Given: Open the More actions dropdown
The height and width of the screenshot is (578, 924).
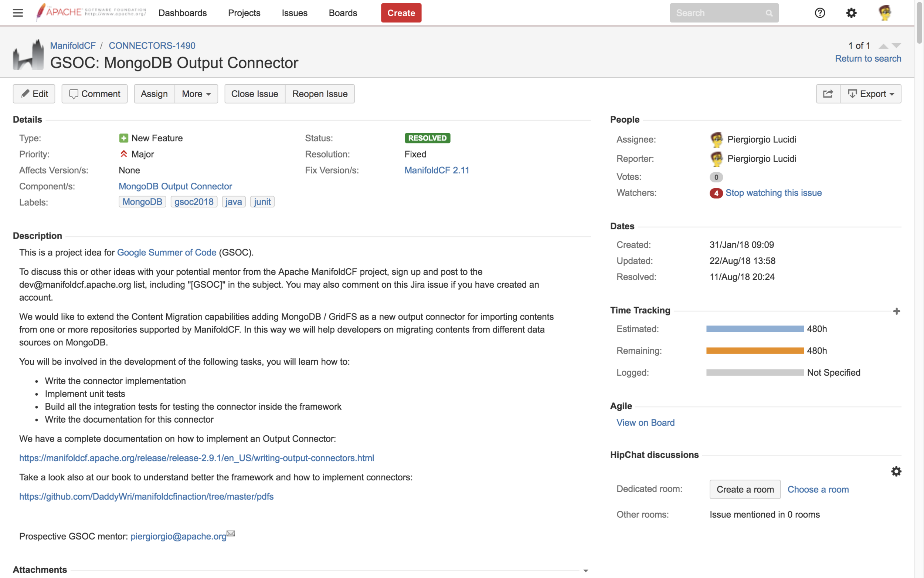Looking at the screenshot, I should pos(196,94).
